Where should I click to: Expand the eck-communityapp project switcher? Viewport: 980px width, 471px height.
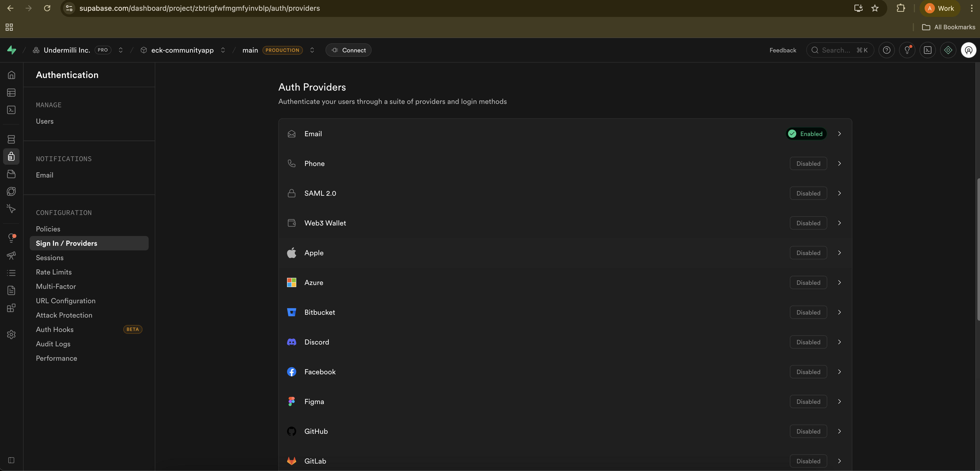point(223,50)
